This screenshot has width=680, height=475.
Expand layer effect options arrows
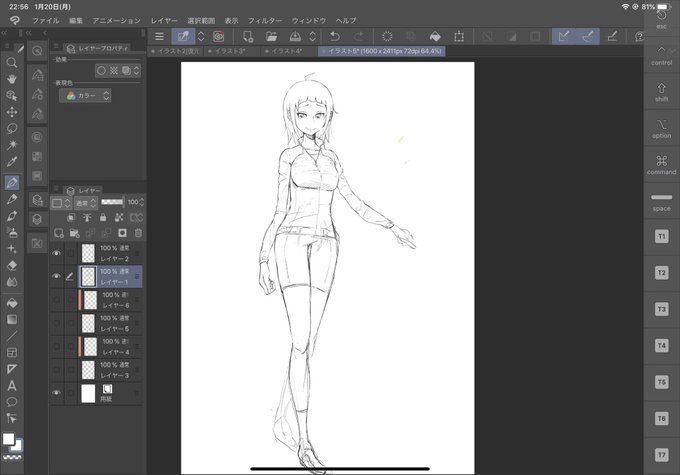pos(137,71)
